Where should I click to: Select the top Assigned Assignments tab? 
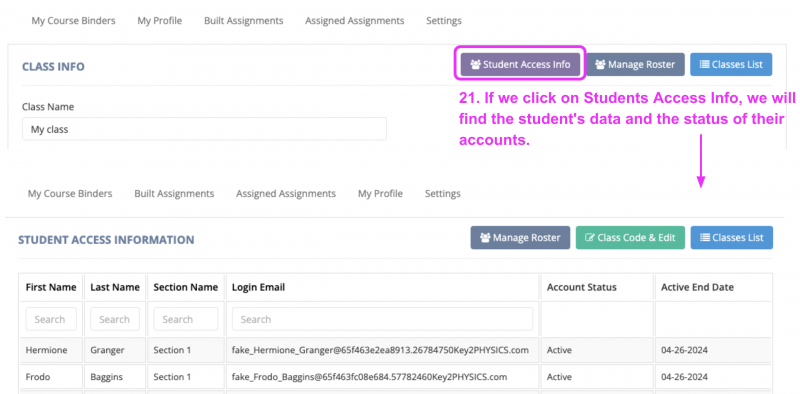point(355,20)
